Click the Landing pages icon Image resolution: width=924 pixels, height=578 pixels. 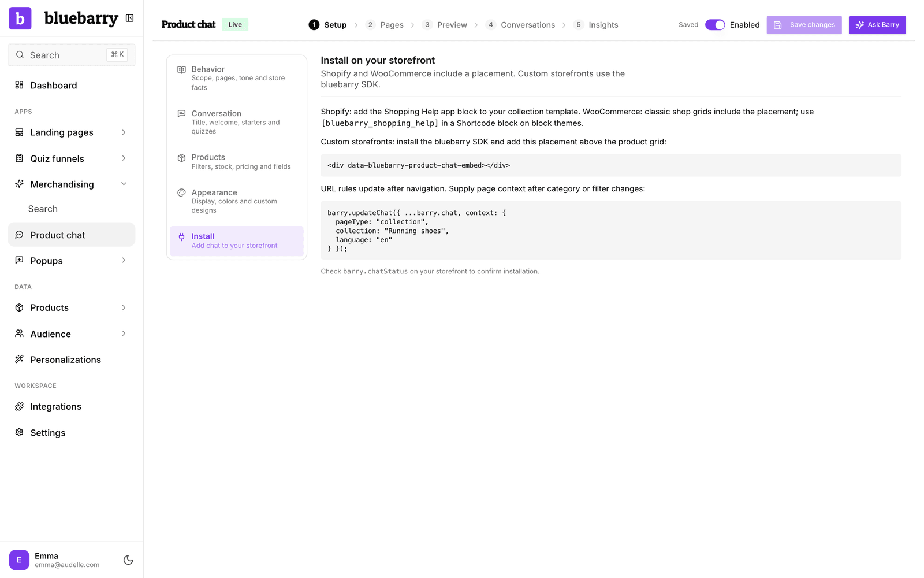[x=19, y=132]
